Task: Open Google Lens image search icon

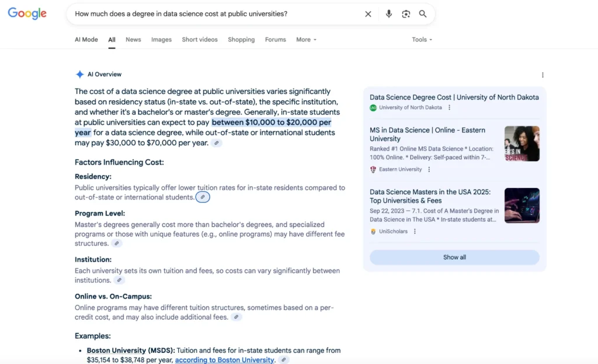Action: coord(406,14)
